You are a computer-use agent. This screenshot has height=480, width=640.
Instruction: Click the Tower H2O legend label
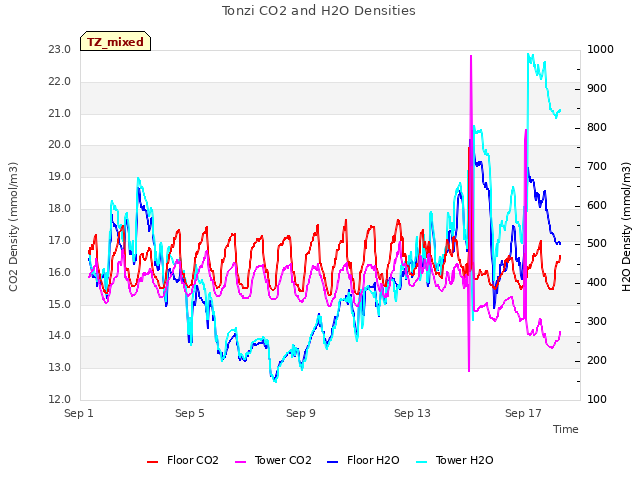point(464,460)
